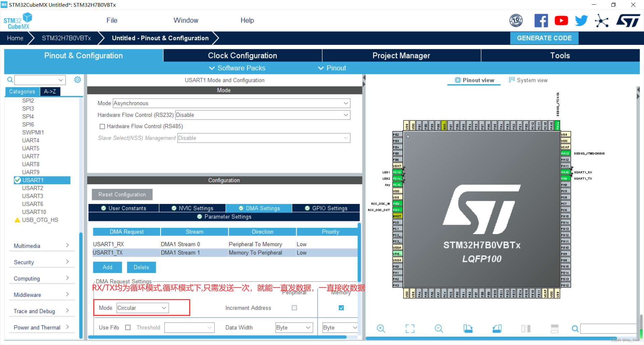
Task: Enable Increment Address for Peripheral
Action: [x=294, y=307]
